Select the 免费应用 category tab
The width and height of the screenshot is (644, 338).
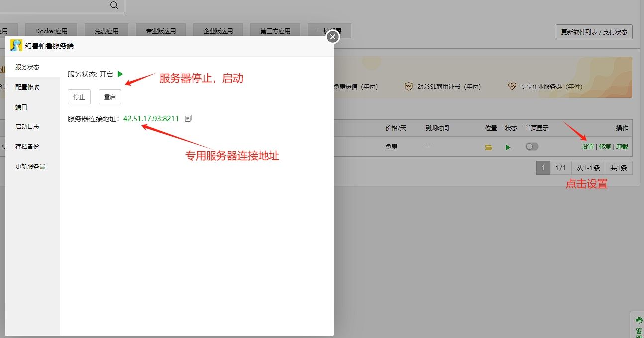coord(107,31)
